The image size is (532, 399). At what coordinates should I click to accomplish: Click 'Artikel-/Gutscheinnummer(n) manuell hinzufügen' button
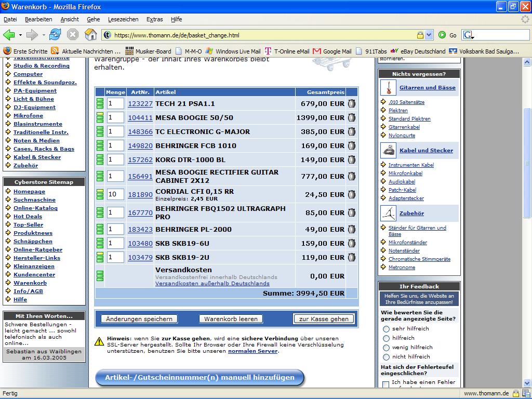coord(199,378)
